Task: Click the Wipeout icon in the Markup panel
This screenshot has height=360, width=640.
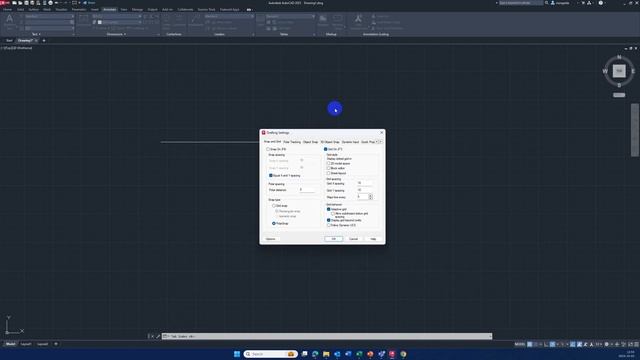Action: click(x=323, y=20)
